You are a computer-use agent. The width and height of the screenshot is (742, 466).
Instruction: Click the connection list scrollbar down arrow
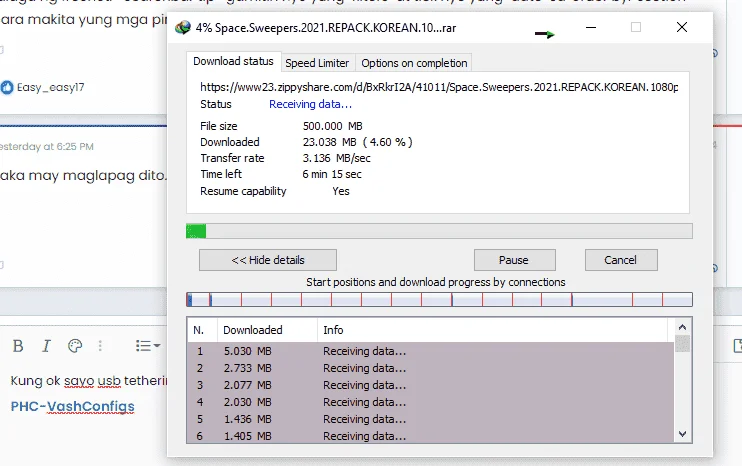coord(682,434)
